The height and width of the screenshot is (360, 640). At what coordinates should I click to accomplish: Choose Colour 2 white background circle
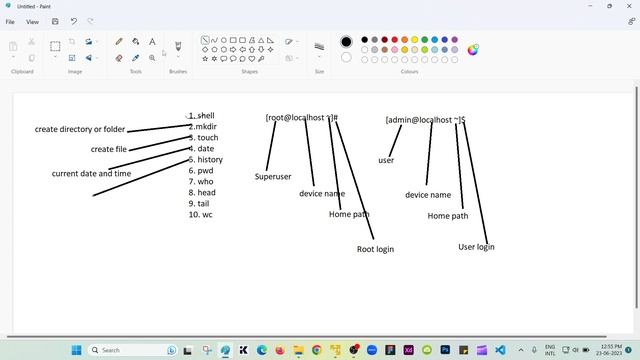point(346,58)
